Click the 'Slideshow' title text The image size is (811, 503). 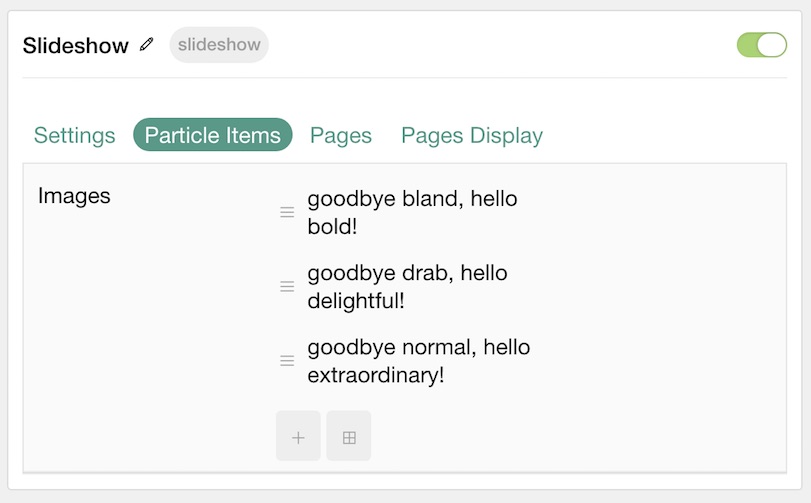pyautogui.click(x=76, y=45)
